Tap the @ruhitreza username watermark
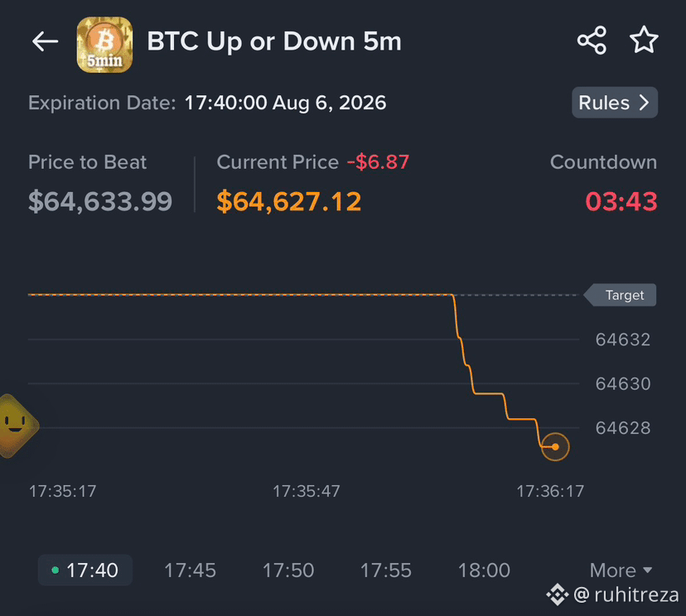 [626, 594]
